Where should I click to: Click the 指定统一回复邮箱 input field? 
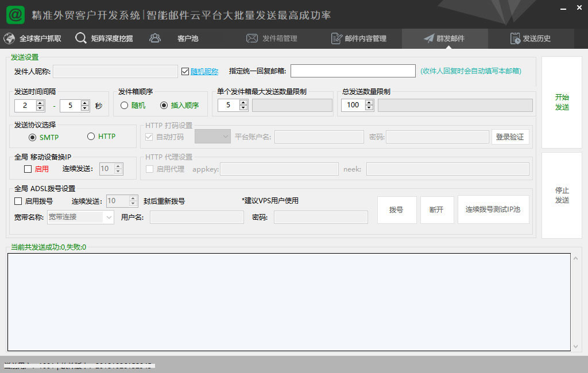(x=353, y=71)
